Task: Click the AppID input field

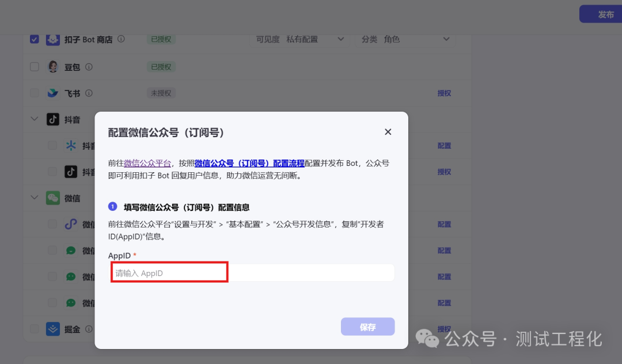Action: coord(252,273)
